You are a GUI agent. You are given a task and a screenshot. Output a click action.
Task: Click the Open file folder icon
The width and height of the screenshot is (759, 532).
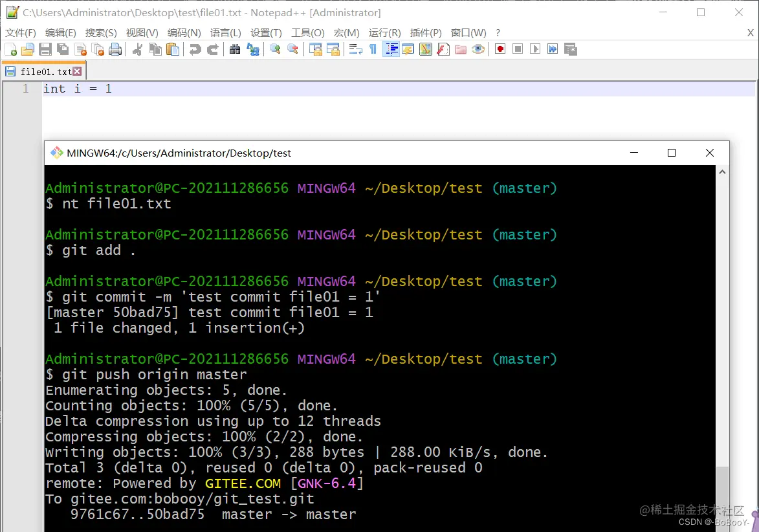(x=28, y=49)
